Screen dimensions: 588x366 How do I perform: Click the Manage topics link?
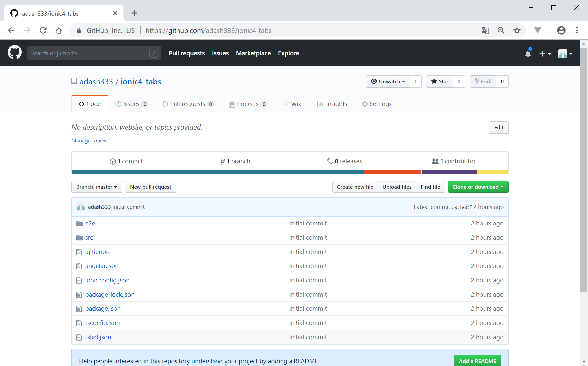tap(89, 141)
